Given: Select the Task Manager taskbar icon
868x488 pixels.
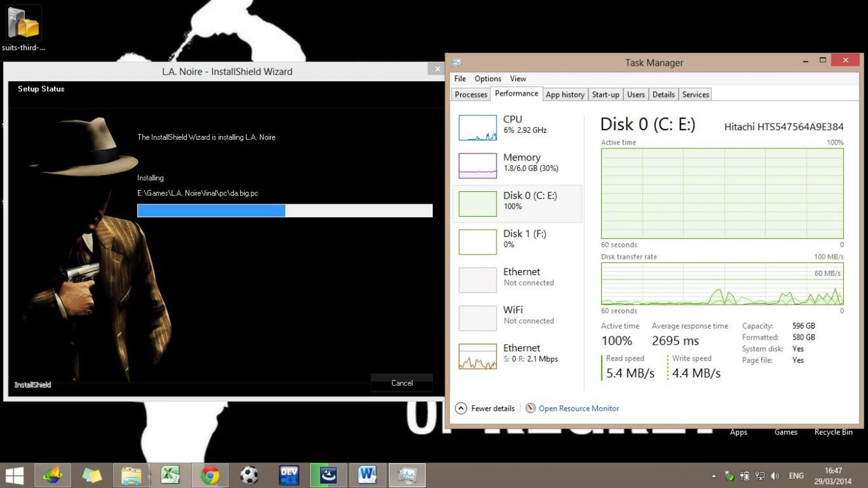Looking at the screenshot, I should coord(407,476).
